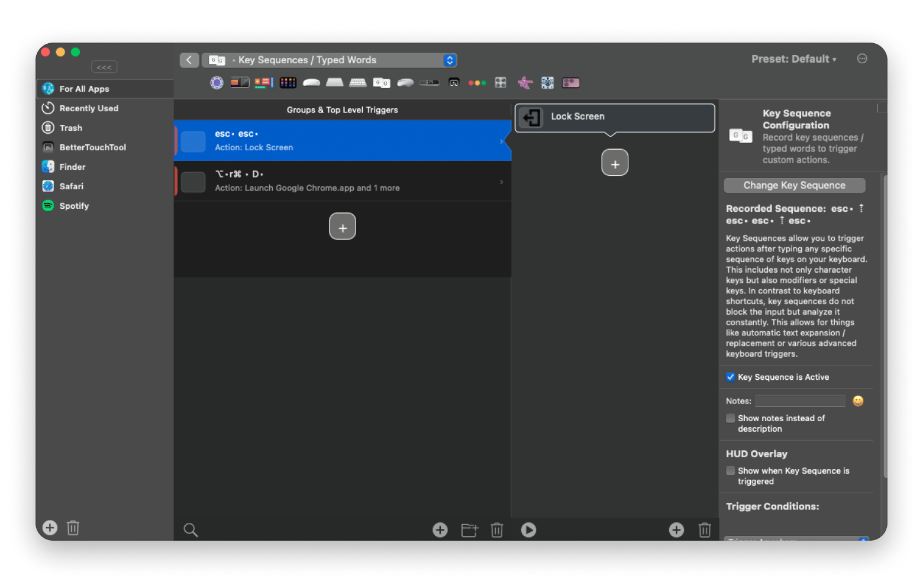Click the window buttons trigger icon
Screen dimensions: 923x588
pyautogui.click(x=477, y=83)
